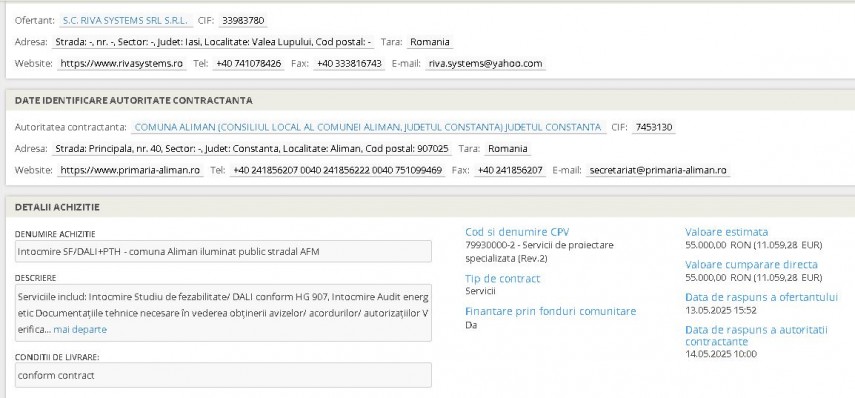Click the 'DETALII ACHIZITIE' section header

(x=57, y=207)
